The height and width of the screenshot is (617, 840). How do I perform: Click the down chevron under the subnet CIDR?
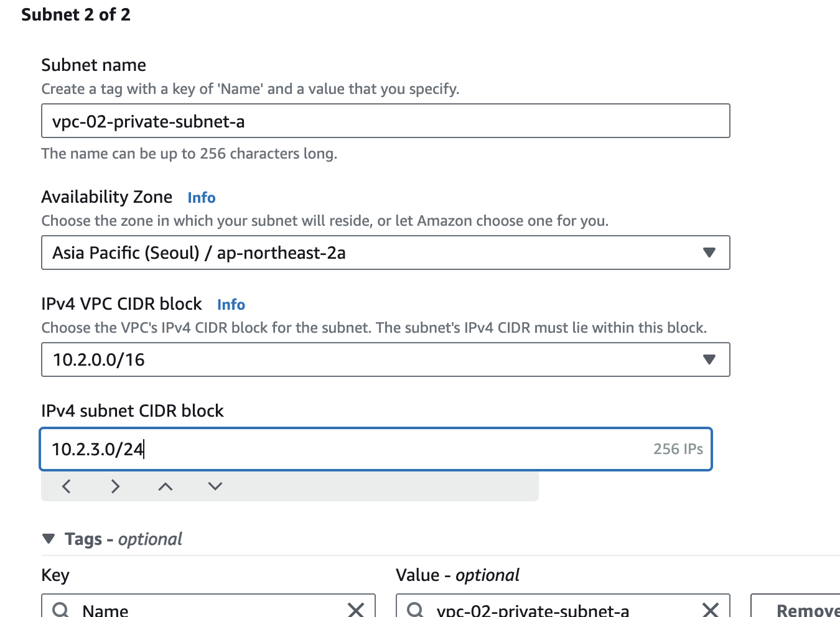click(215, 486)
